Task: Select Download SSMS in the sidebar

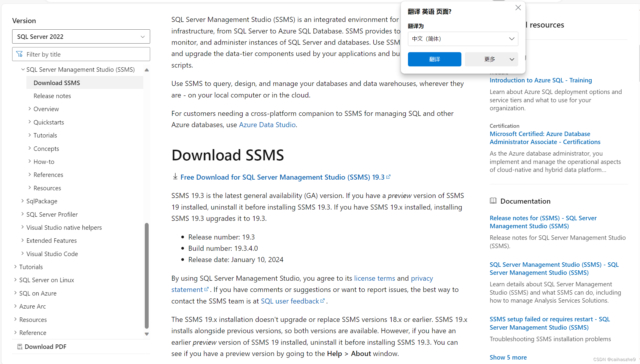Action: pos(57,83)
